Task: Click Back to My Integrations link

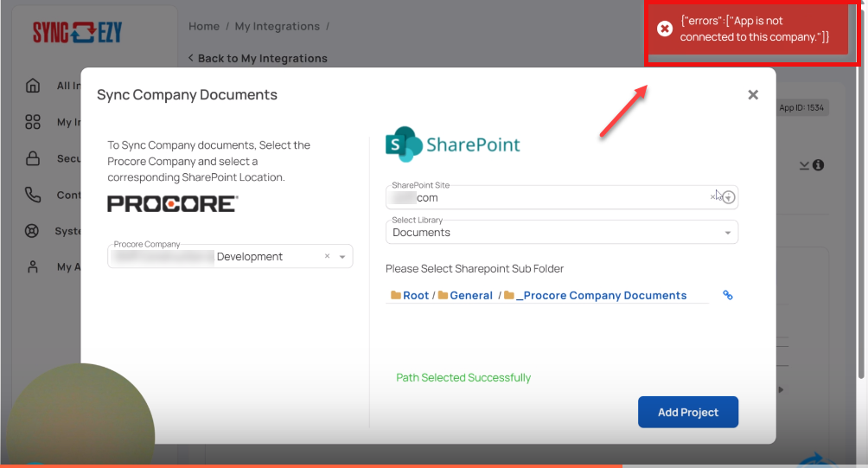Action: (258, 58)
